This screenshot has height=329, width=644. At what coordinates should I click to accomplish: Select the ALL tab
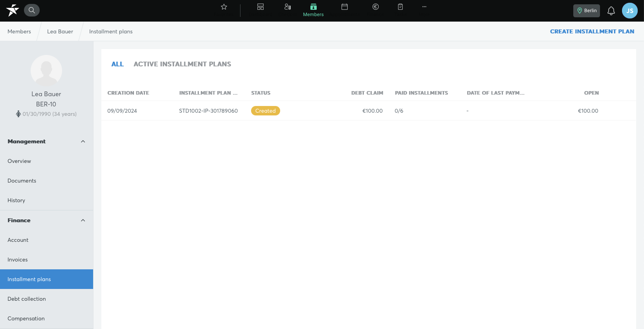[x=117, y=64]
